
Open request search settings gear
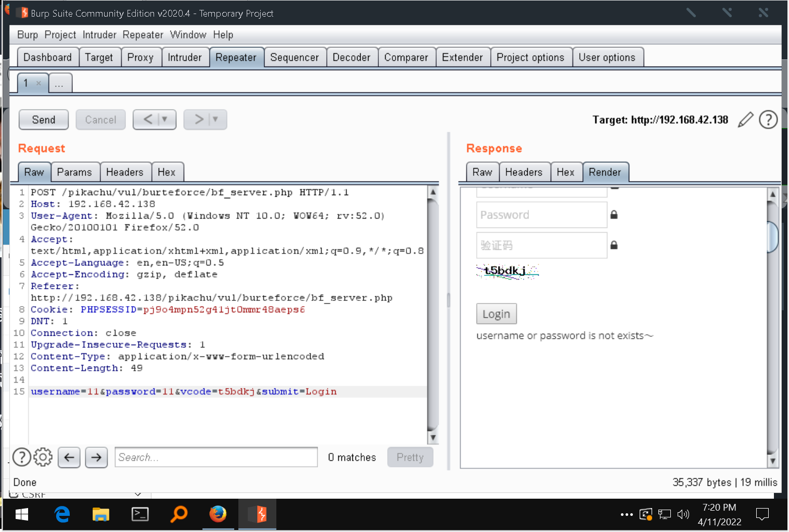tap(43, 457)
